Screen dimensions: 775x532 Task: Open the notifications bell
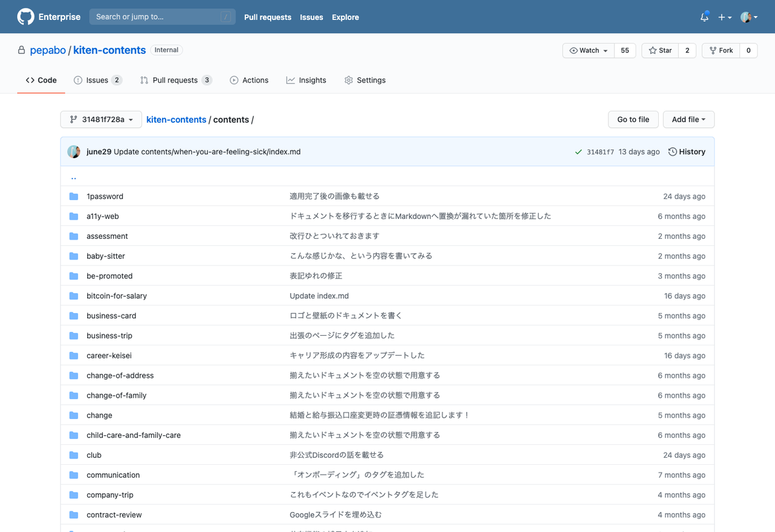[x=704, y=17]
